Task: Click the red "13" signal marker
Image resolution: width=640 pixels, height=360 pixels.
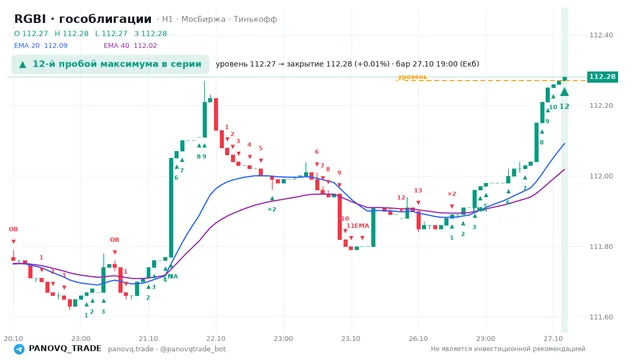Action: [418, 191]
